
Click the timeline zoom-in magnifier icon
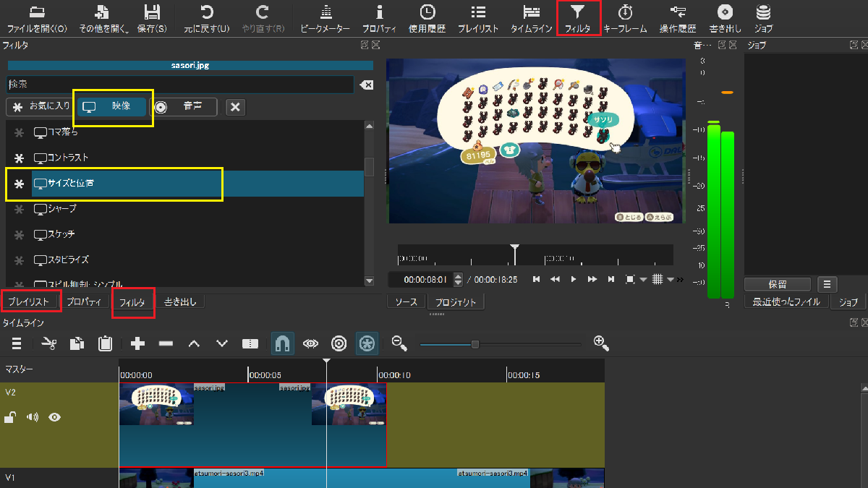[x=600, y=343]
